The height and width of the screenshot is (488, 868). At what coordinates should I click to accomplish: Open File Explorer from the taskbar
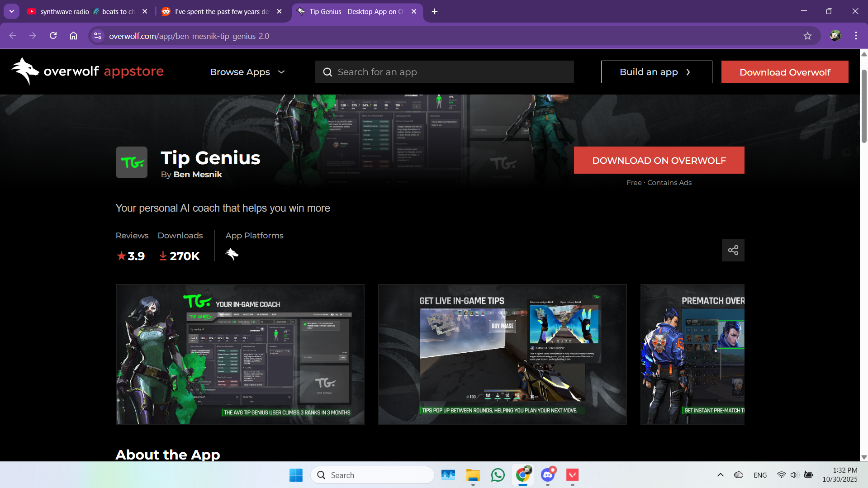[x=473, y=475]
